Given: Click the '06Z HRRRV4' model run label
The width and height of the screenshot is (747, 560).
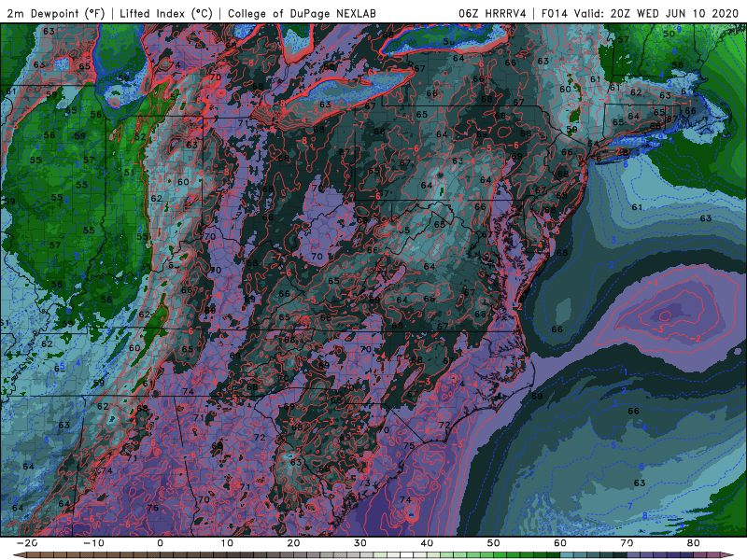Looking at the screenshot, I should 492,13.
